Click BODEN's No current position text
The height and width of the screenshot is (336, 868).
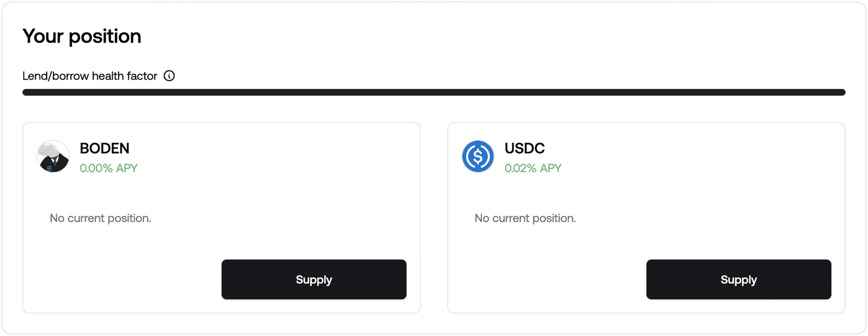click(100, 218)
